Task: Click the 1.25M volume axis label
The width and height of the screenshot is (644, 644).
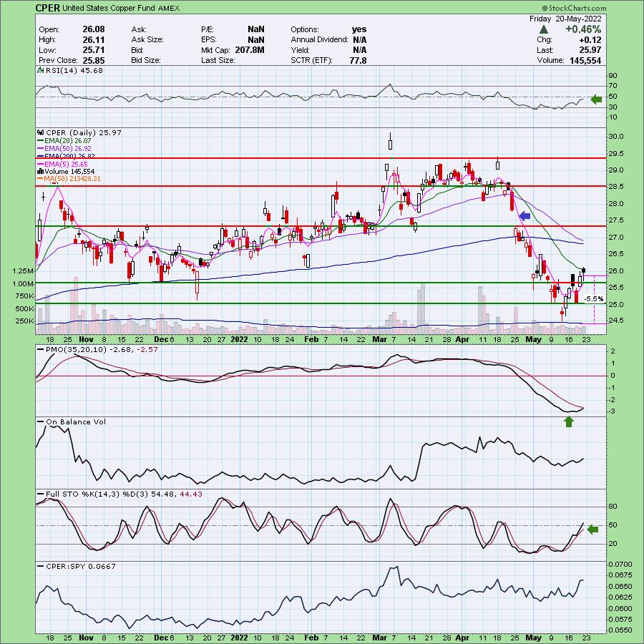Action: tap(23, 271)
